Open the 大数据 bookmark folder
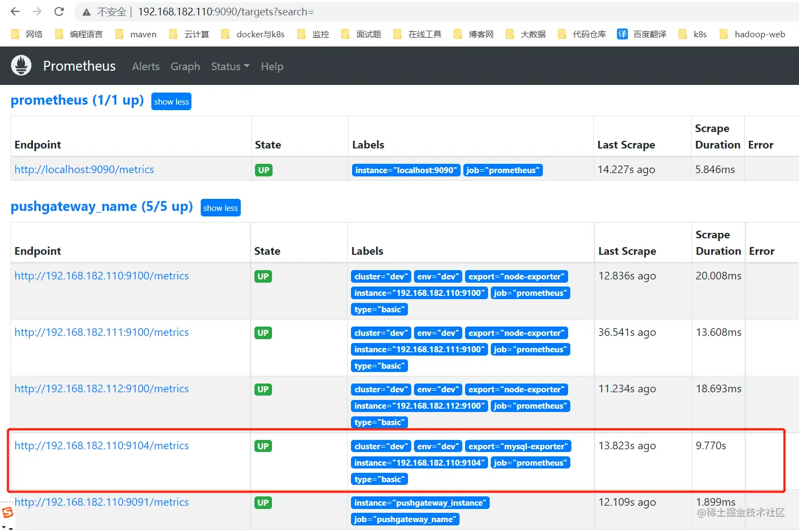The image size is (799, 532). (x=526, y=34)
